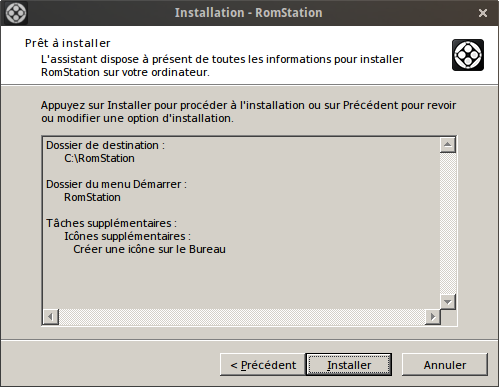This screenshot has height=387, width=499.
Task: Cancel setup with the Annuler button
Action: (x=445, y=365)
